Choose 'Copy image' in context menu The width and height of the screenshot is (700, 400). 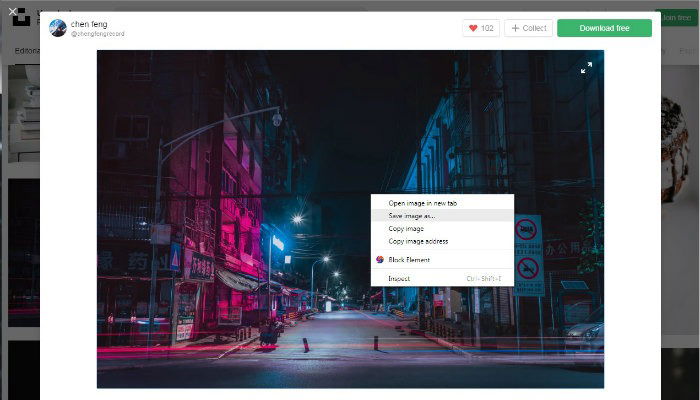pos(442,229)
